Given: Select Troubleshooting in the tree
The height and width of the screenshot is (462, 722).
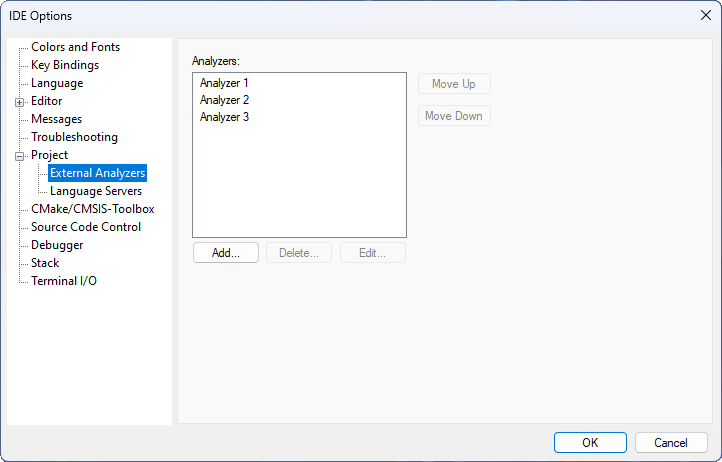Looking at the screenshot, I should tap(74, 137).
